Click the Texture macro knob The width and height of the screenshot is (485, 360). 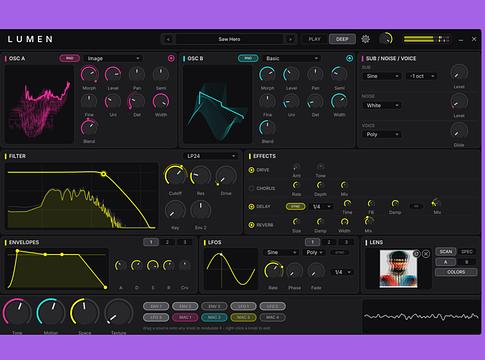(119, 313)
